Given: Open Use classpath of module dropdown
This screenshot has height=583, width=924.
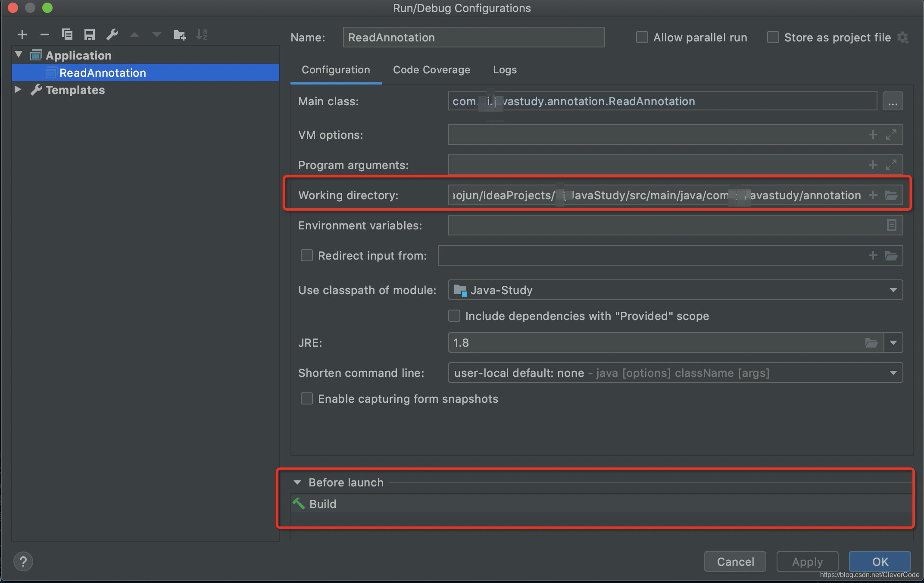Looking at the screenshot, I should coord(893,290).
